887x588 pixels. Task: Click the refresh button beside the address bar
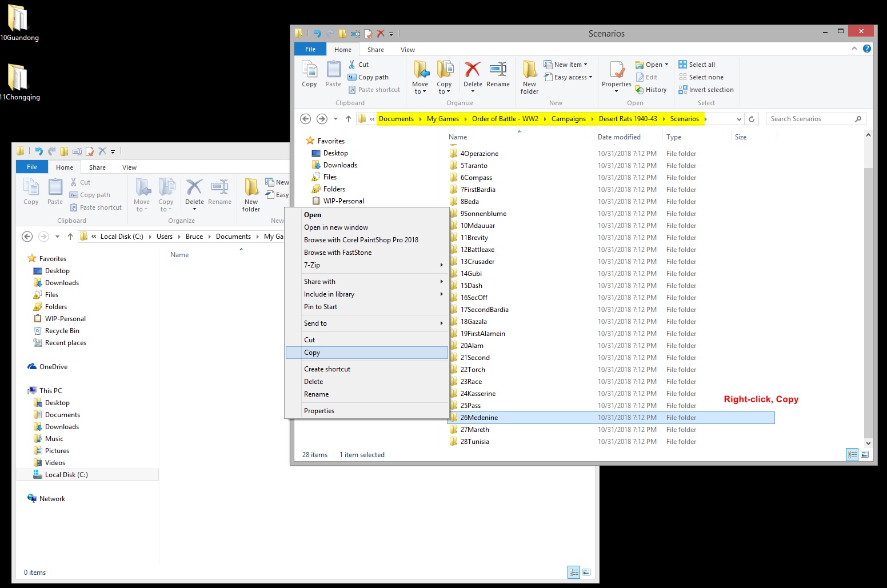(752, 119)
